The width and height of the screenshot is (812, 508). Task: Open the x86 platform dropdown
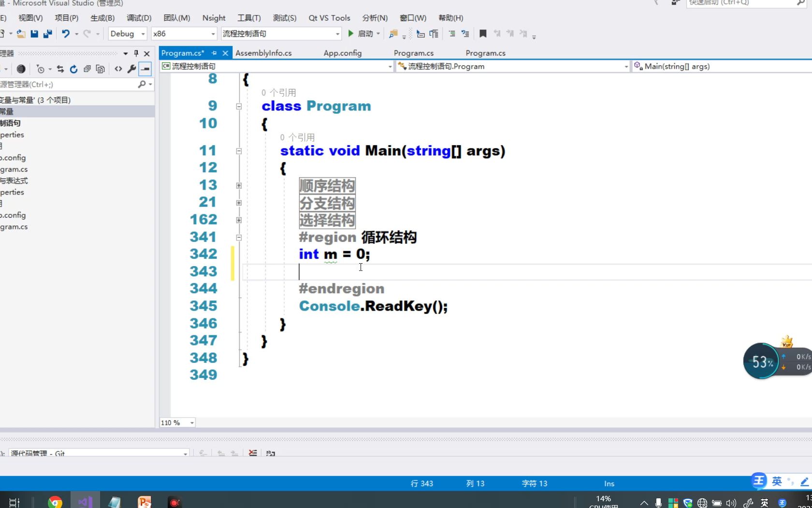[x=184, y=34]
